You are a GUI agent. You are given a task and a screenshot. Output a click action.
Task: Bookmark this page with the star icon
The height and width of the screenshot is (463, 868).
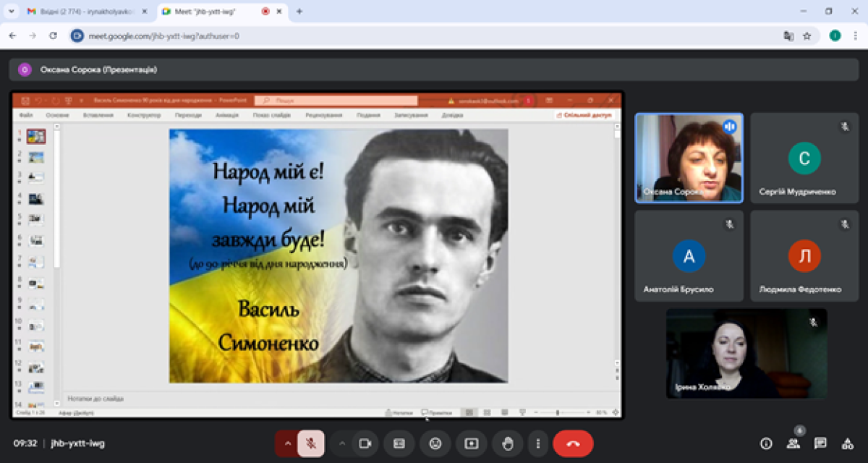pos(807,35)
